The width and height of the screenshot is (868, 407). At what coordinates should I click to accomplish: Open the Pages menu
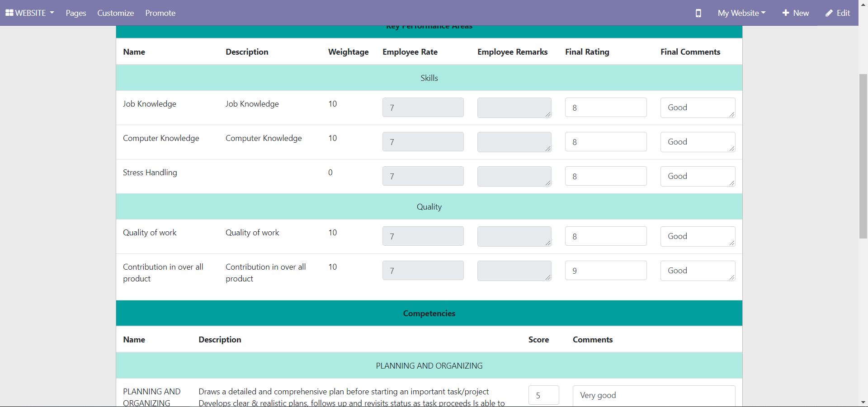click(x=75, y=13)
